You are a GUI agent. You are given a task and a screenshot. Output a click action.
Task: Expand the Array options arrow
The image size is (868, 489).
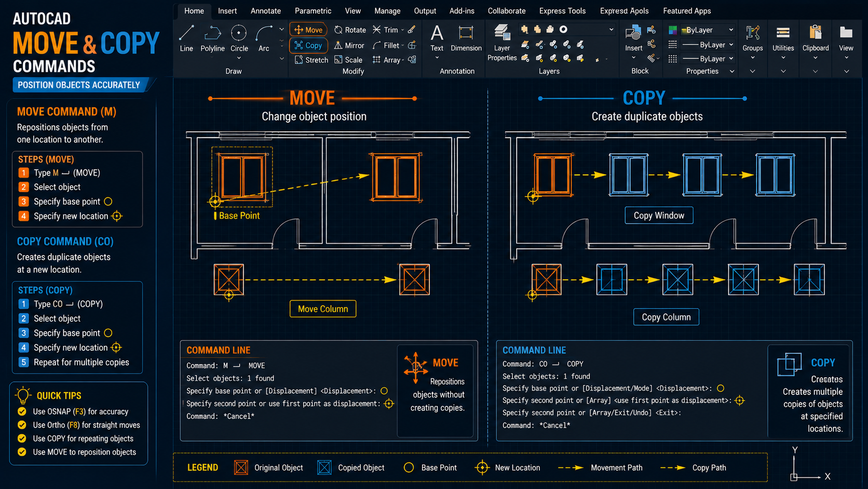(x=403, y=60)
